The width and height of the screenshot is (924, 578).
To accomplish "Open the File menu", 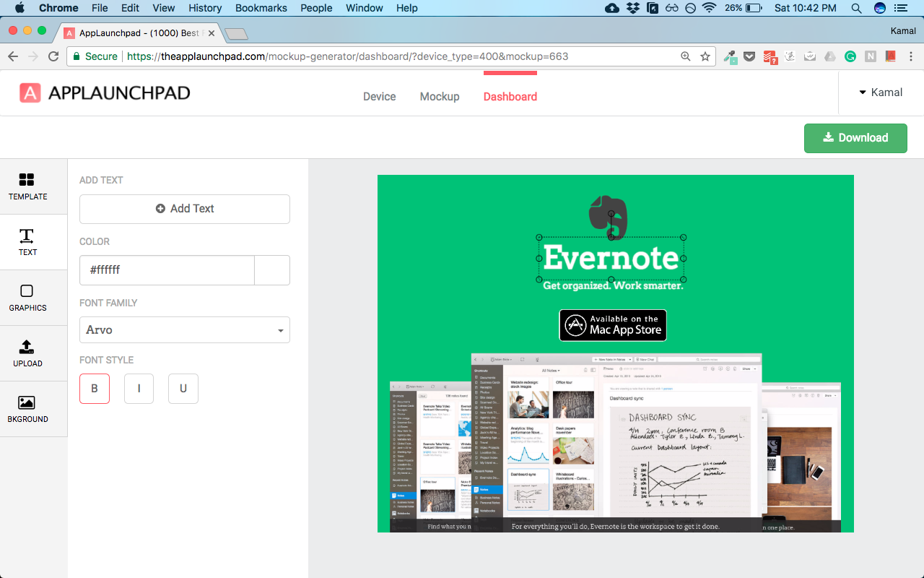I will (x=100, y=8).
